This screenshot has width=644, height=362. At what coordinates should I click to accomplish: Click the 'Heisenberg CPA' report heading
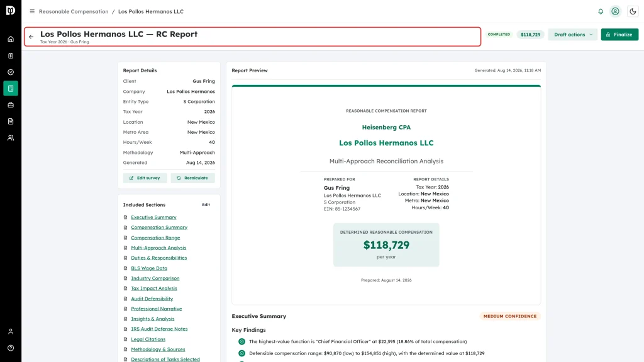pos(386,127)
